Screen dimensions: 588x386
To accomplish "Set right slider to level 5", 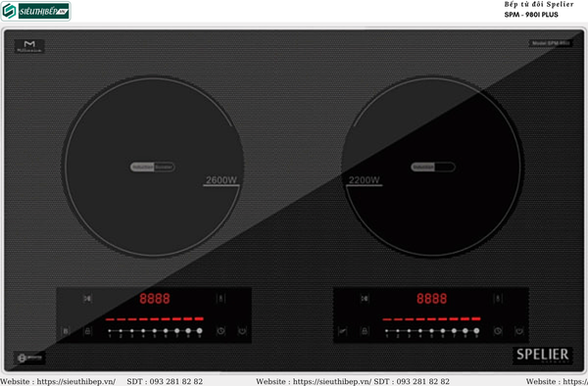I will [x=431, y=331].
